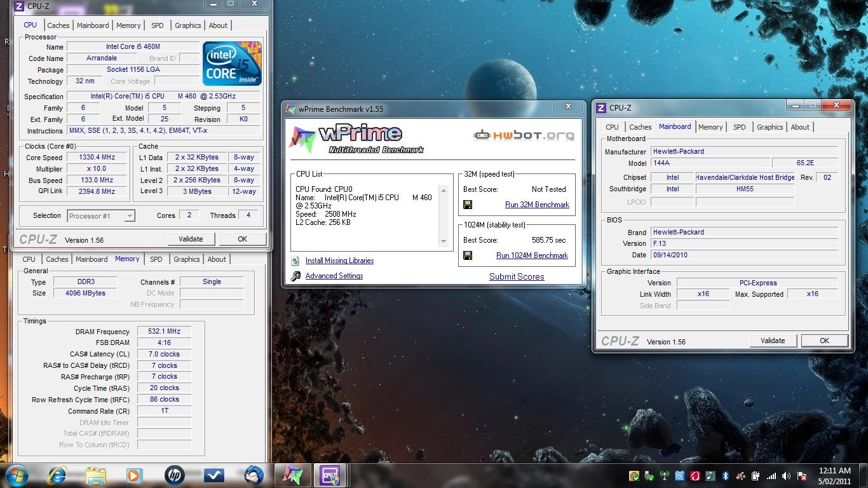The width and height of the screenshot is (868, 488).
Task: Click the Chipset value Havendale/Clarkdale Host Bridge
Action: point(745,177)
